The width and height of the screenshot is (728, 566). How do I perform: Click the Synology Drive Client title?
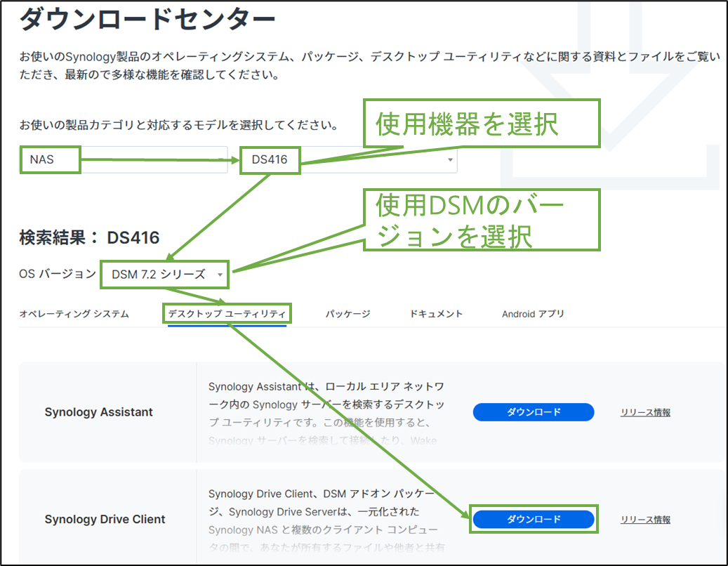pos(105,519)
